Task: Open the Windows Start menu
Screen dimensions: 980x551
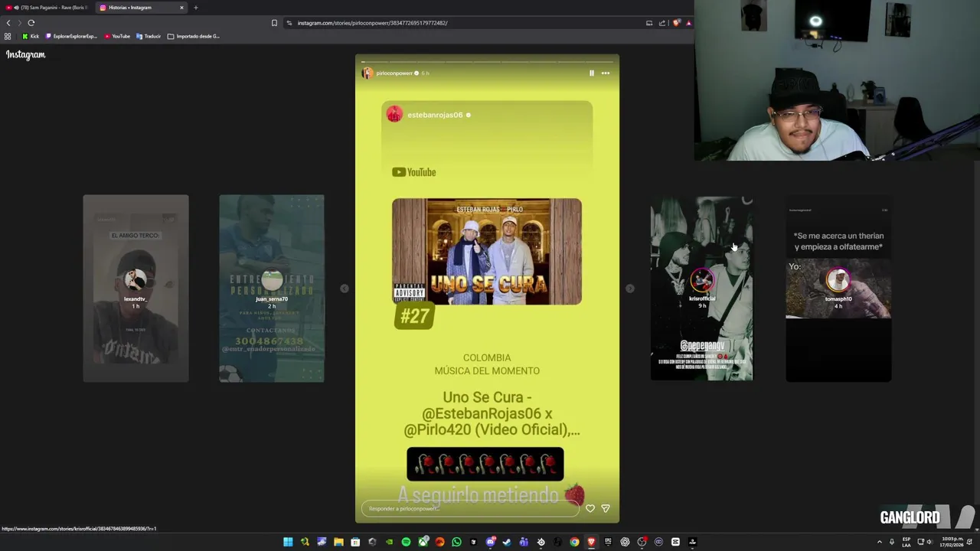Action: [x=288, y=542]
